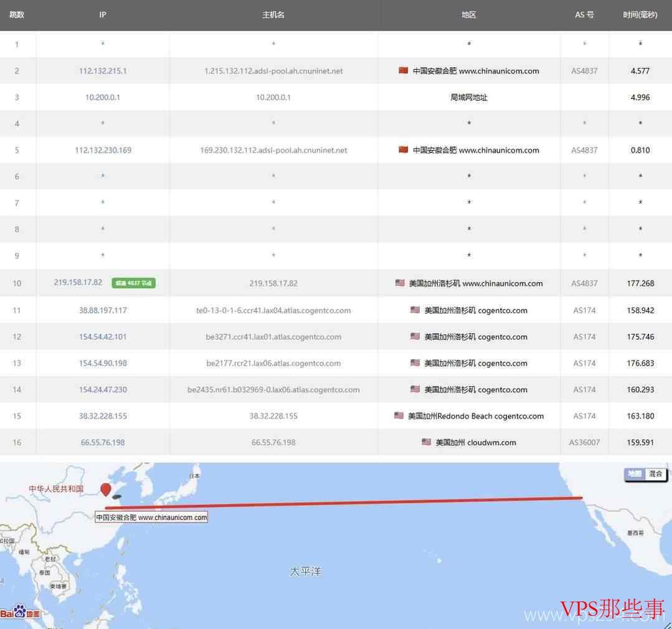Image resolution: width=672 pixels, height=629 pixels.
Task: Open 10.200.0.1 in the IP column
Action: [103, 97]
